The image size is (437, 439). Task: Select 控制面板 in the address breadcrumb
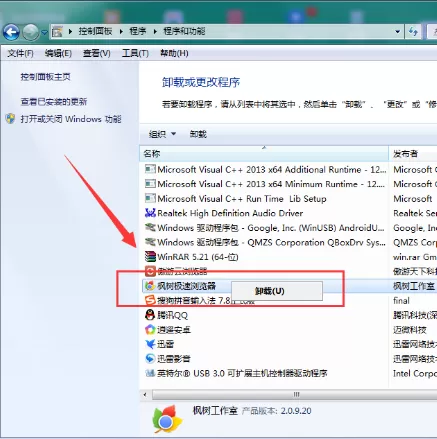[x=95, y=31]
